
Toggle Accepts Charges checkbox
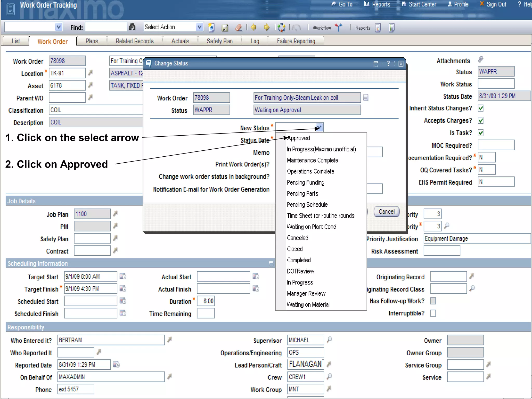481,120
